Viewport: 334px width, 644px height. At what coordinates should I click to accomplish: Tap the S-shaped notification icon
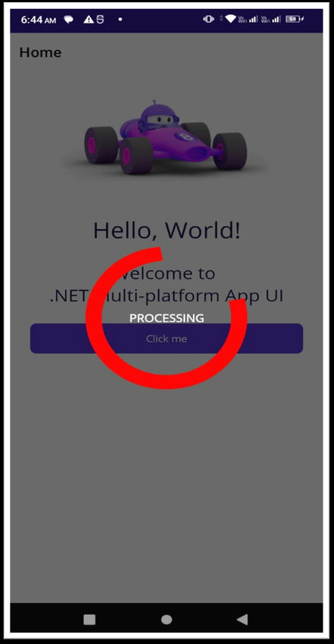coord(100,19)
